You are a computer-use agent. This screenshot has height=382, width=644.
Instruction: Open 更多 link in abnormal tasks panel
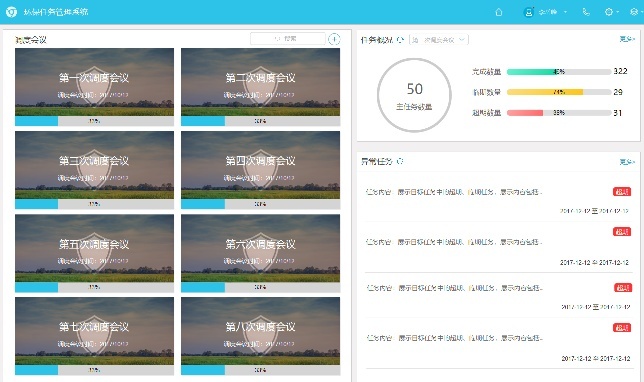tap(627, 162)
